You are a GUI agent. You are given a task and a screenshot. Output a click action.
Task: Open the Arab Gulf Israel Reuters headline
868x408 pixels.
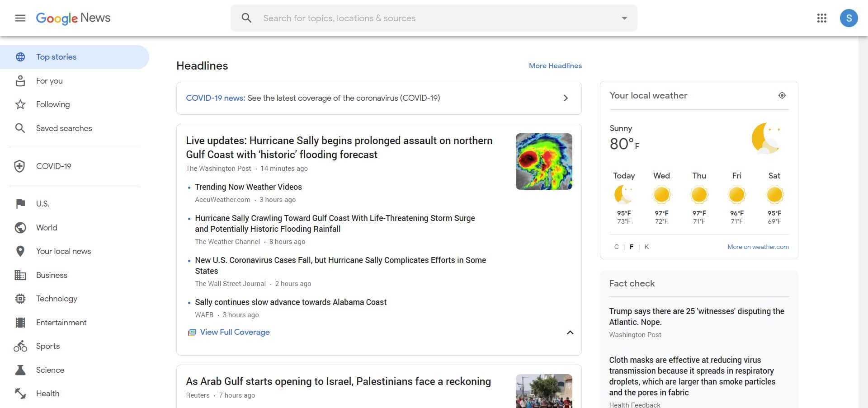click(x=338, y=381)
